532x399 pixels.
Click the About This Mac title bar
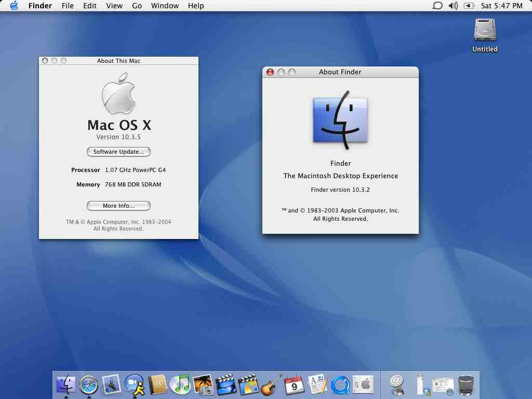tap(118, 61)
